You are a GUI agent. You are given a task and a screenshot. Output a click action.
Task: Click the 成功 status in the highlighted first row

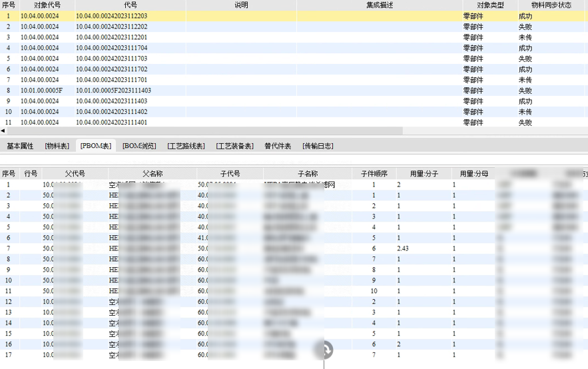click(525, 16)
